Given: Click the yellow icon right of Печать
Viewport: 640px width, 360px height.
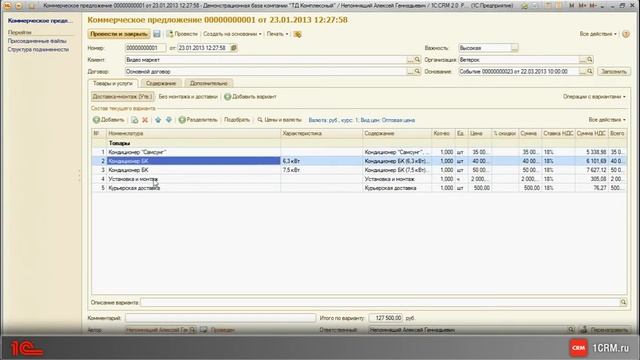Looking at the screenshot, I should pyautogui.click(x=298, y=34).
